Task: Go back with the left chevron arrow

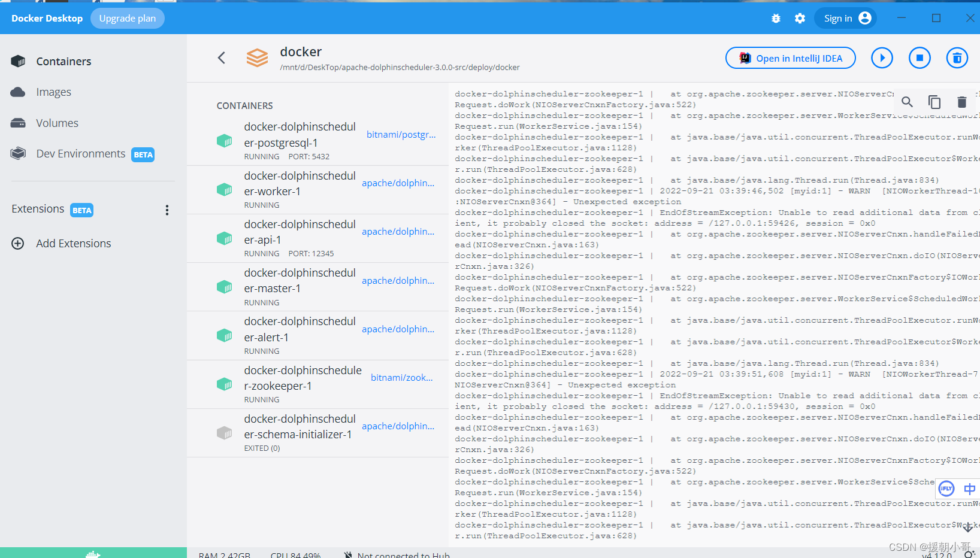Action: tap(222, 57)
